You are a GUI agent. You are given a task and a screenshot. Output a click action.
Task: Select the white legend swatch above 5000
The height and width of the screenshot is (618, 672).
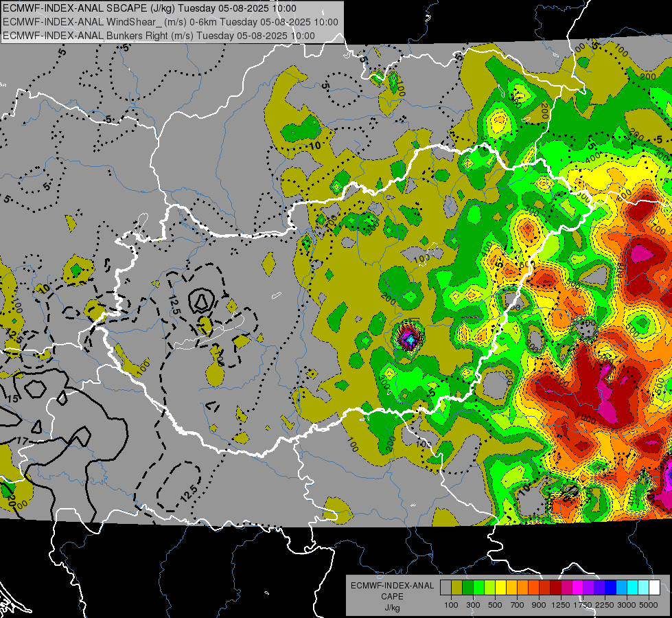click(x=654, y=588)
